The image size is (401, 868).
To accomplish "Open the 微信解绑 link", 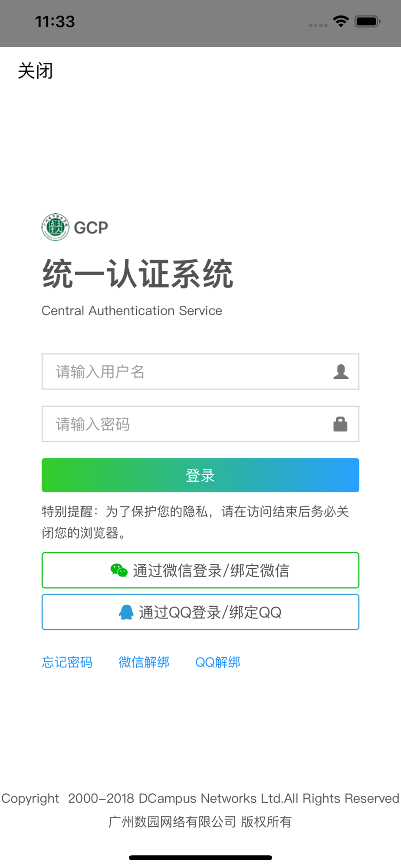I will [x=144, y=662].
